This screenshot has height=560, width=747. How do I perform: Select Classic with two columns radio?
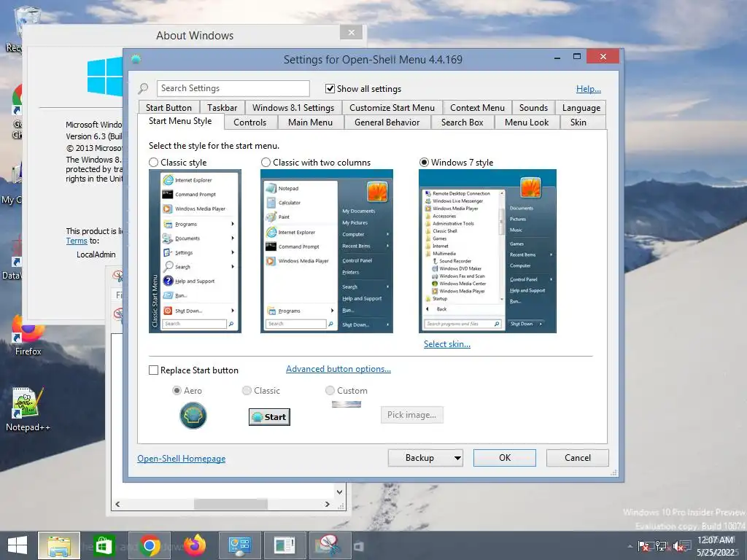pyautogui.click(x=266, y=163)
